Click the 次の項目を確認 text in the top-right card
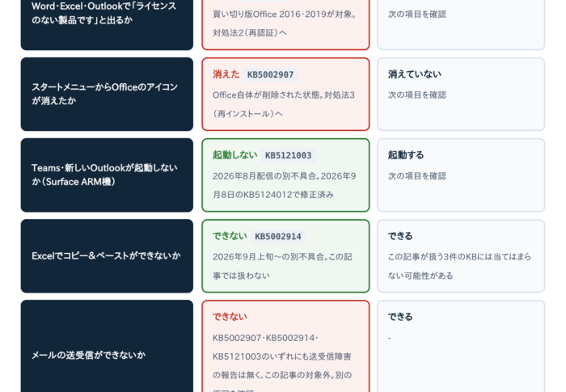 (417, 15)
